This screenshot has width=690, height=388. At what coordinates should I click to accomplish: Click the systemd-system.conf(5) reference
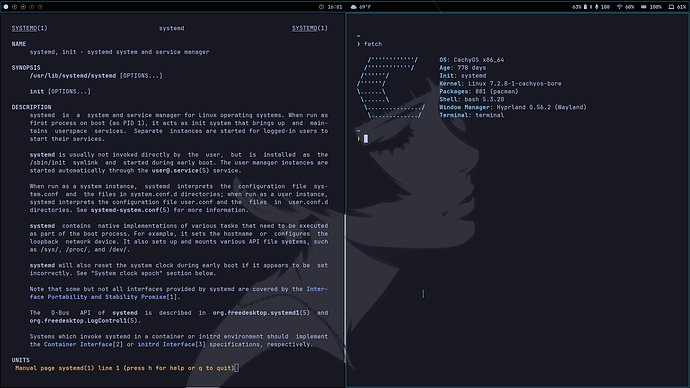[130, 210]
